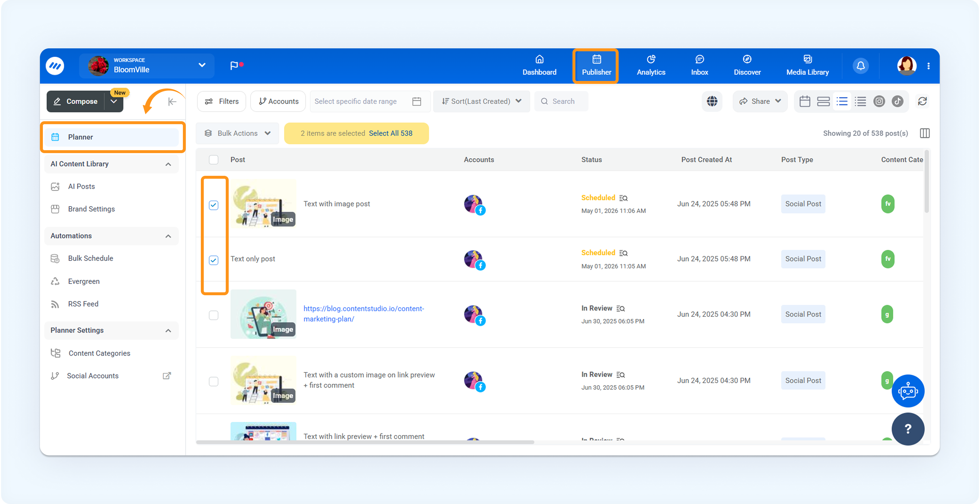This screenshot has width=980, height=504.
Task: Open the Filters button
Action: pyautogui.click(x=222, y=101)
